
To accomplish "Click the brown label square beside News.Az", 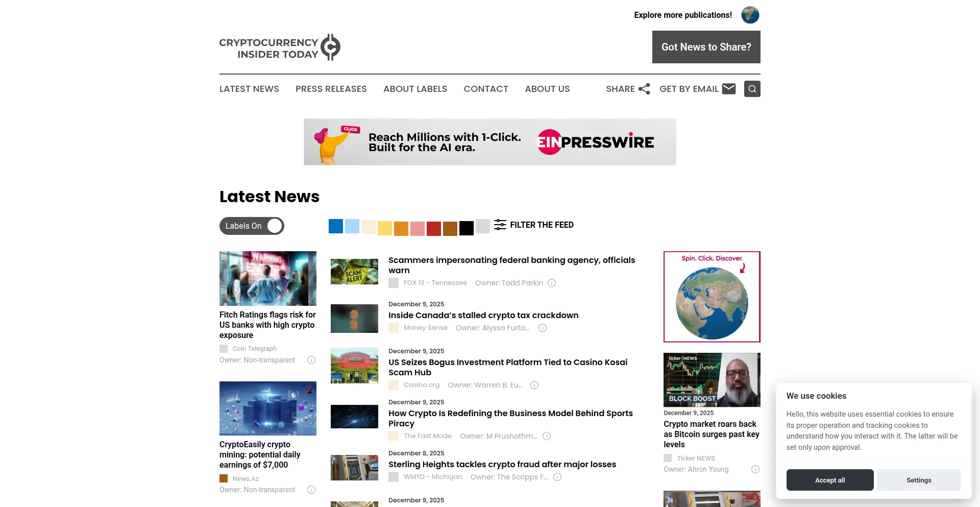I will pyautogui.click(x=224, y=478).
